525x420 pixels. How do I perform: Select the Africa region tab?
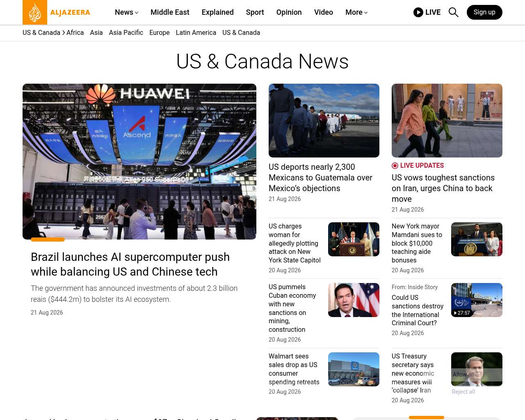click(x=75, y=32)
